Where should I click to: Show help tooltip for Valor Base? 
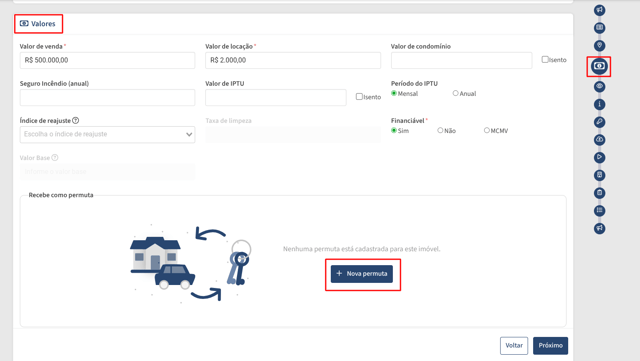pyautogui.click(x=55, y=158)
